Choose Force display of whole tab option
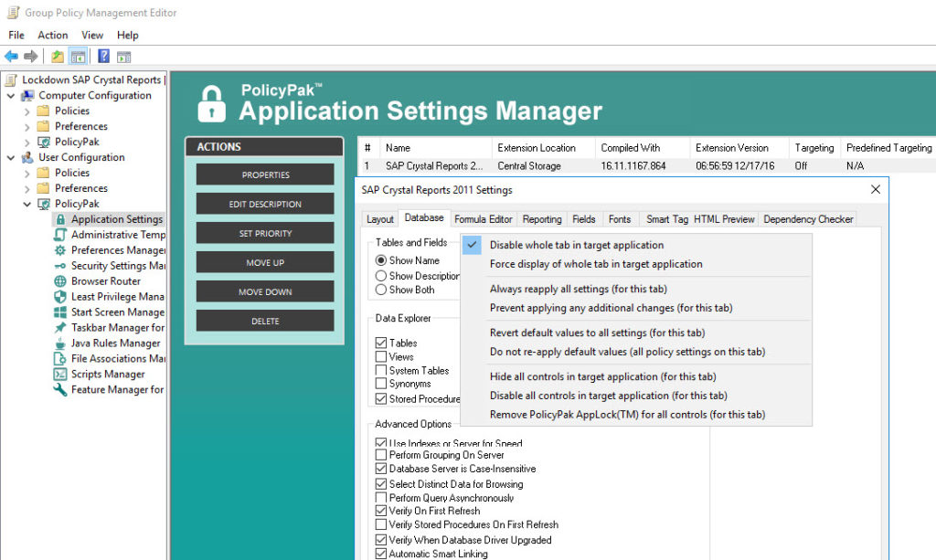Screen dimensions: 936x560 [596, 264]
